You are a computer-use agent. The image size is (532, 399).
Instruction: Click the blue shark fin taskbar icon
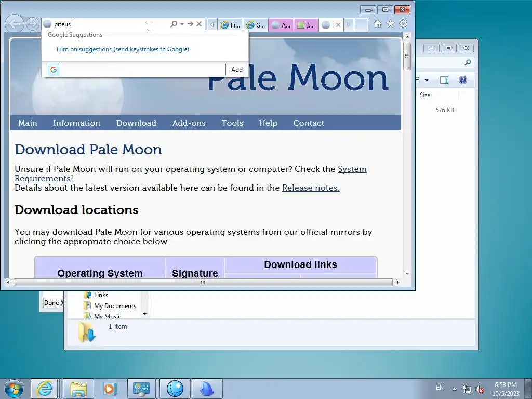[207, 389]
